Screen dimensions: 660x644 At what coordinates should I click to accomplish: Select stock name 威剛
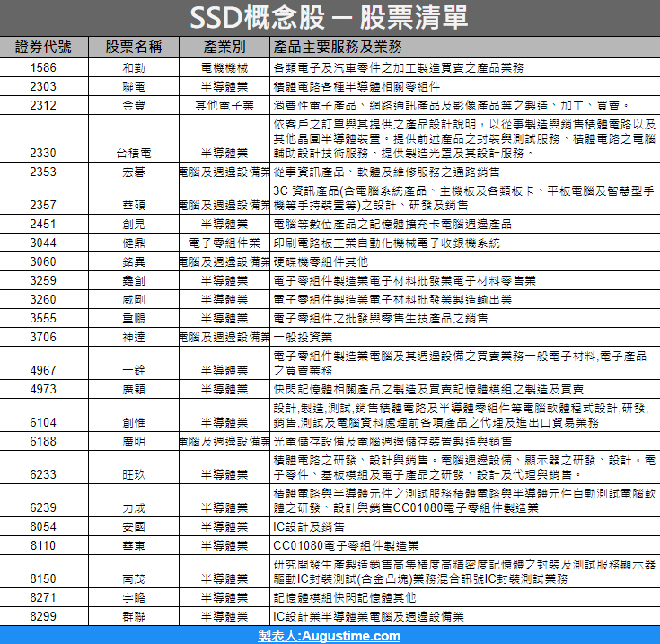tap(134, 300)
